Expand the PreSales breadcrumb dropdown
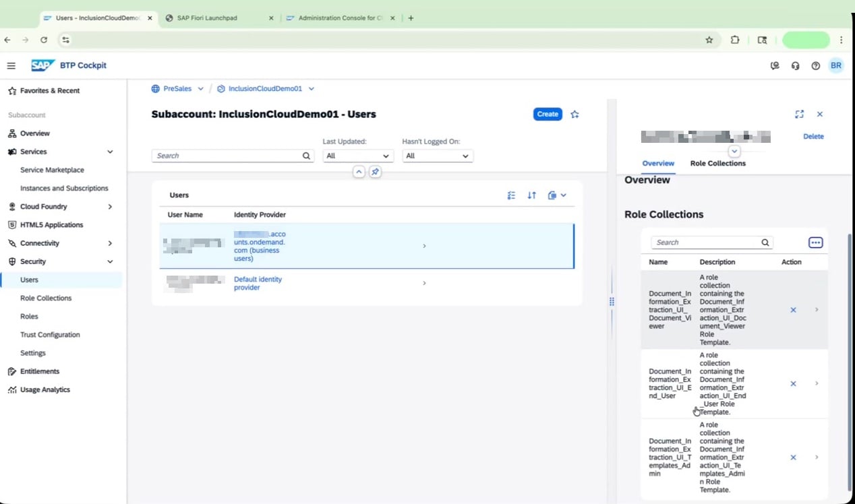Screen dimensions: 855x504 (x=201, y=89)
